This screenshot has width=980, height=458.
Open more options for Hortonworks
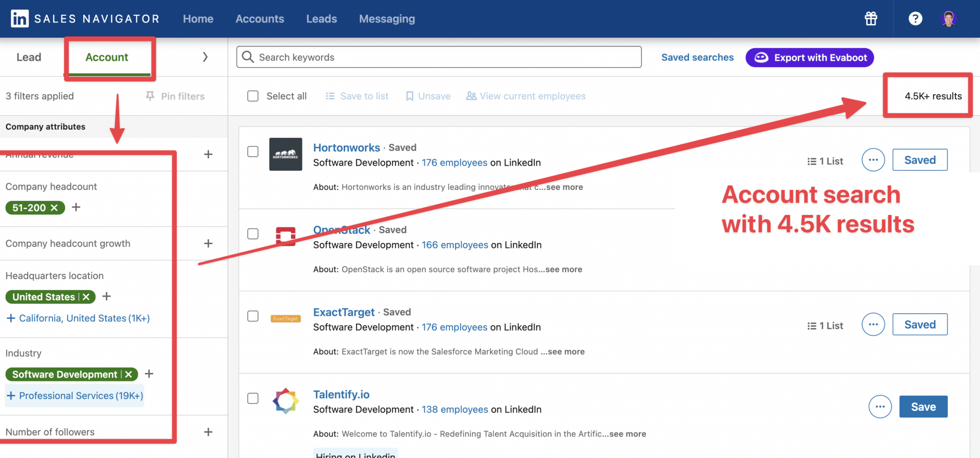click(873, 160)
